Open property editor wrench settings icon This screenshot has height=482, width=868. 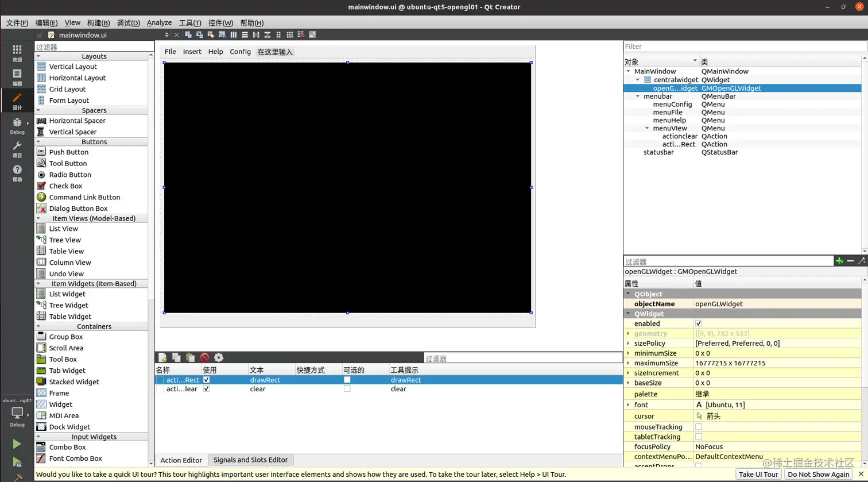(862, 261)
